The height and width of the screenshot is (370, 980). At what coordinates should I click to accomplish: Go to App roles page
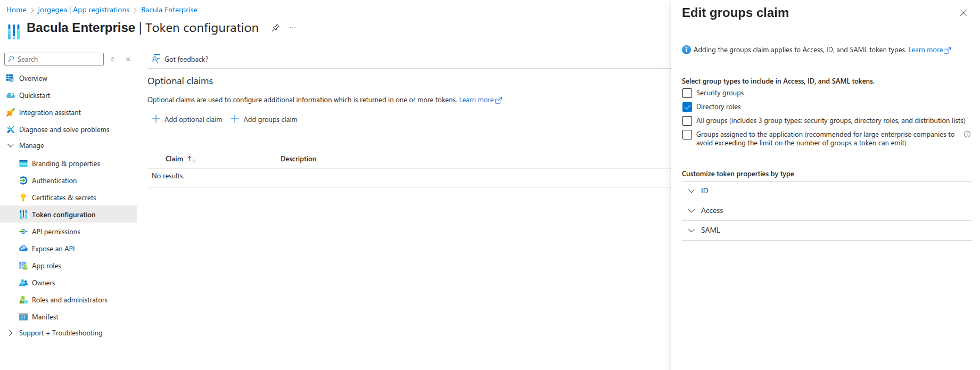(x=46, y=266)
